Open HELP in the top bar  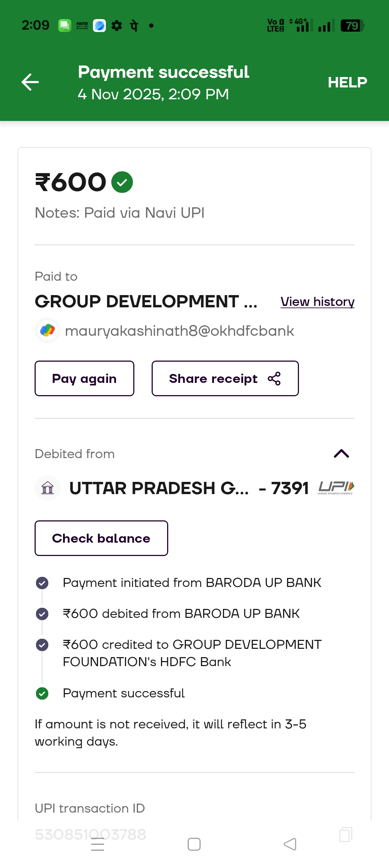347,82
